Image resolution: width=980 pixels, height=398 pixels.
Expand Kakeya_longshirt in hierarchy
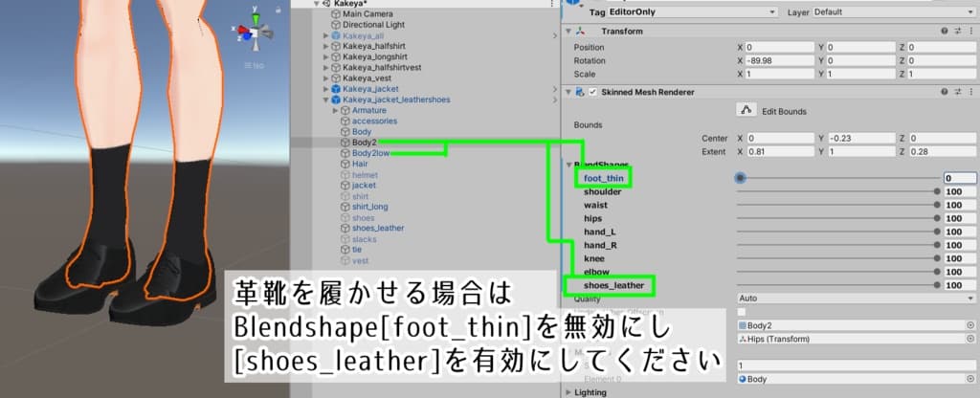click(x=325, y=56)
